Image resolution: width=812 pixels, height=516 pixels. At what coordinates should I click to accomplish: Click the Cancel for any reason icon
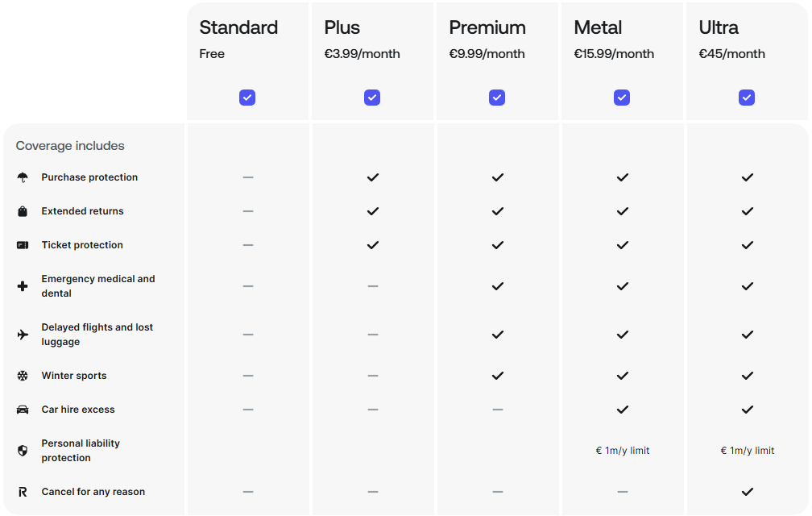click(23, 492)
